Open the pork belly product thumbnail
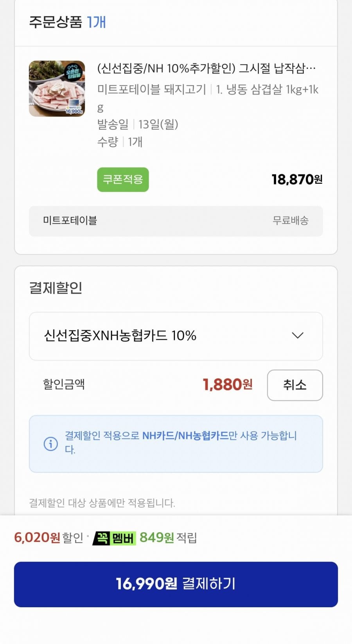Screen dimensions: 352x644 click(57, 89)
